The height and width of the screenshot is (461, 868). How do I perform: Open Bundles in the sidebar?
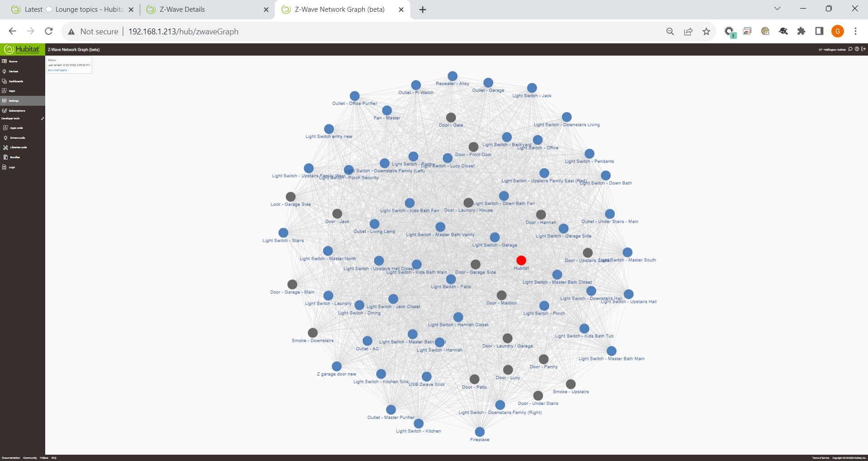[x=23, y=157]
